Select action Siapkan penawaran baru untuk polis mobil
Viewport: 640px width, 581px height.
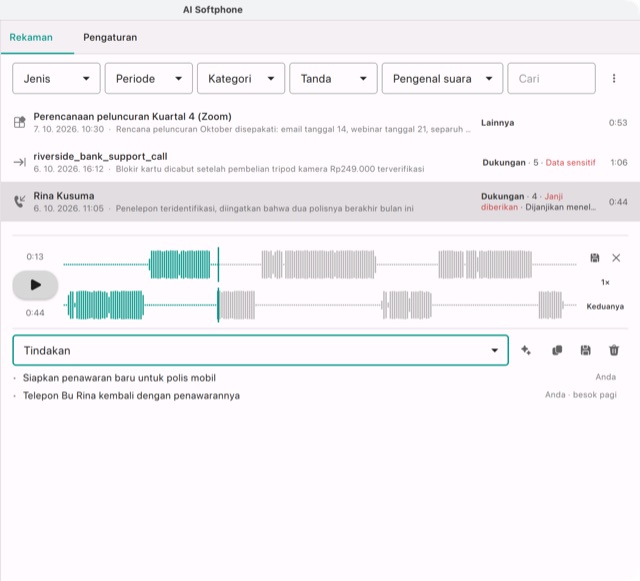(119, 378)
